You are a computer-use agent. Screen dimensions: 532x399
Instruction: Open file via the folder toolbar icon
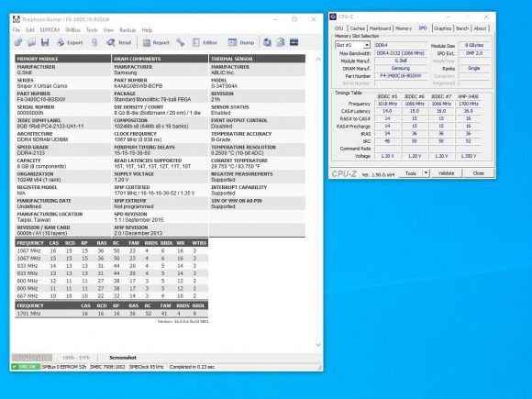click(31, 42)
